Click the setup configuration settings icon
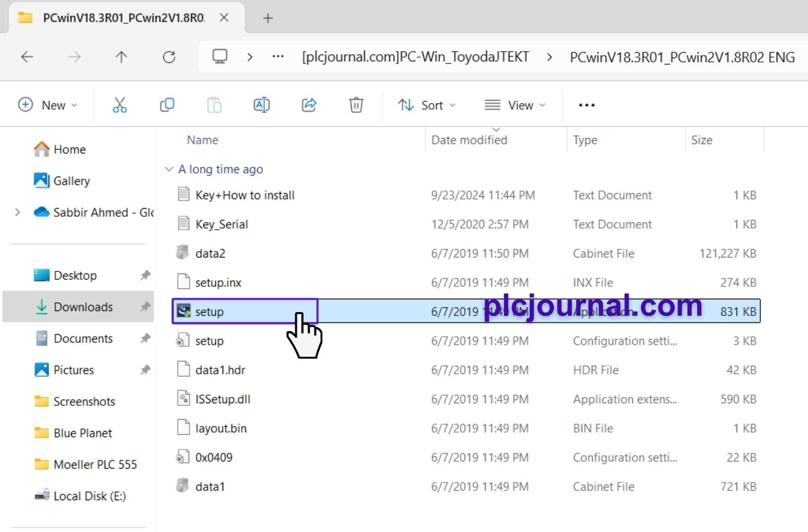Image resolution: width=808 pixels, height=532 pixels. tap(182, 340)
